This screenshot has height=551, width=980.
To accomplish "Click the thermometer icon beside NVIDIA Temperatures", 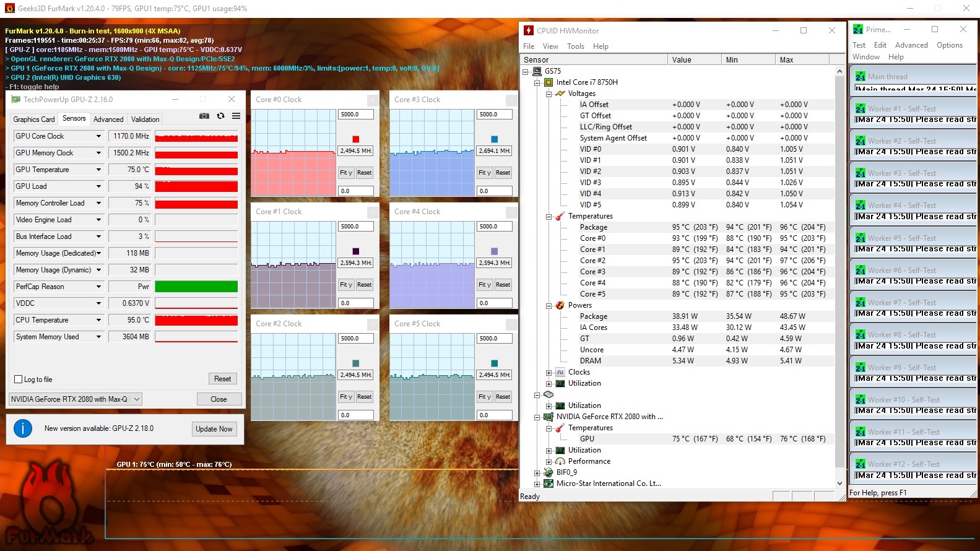I will [x=560, y=428].
